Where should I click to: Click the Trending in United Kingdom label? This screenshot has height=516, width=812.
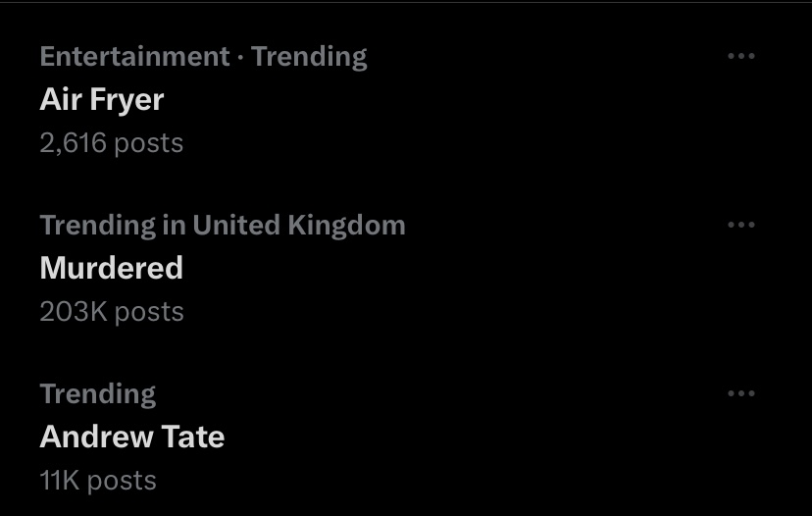pos(223,226)
